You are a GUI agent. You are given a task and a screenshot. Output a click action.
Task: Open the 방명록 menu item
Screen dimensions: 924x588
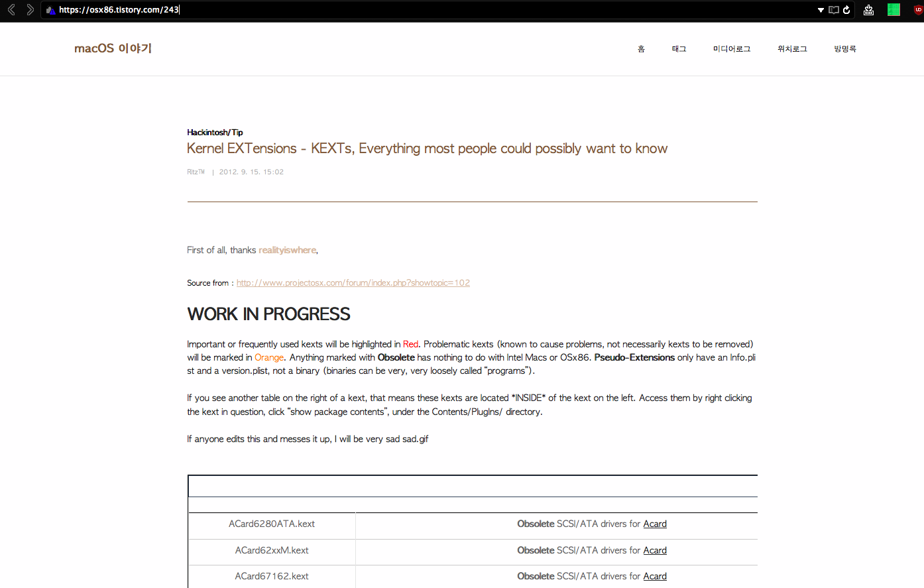[x=845, y=49]
